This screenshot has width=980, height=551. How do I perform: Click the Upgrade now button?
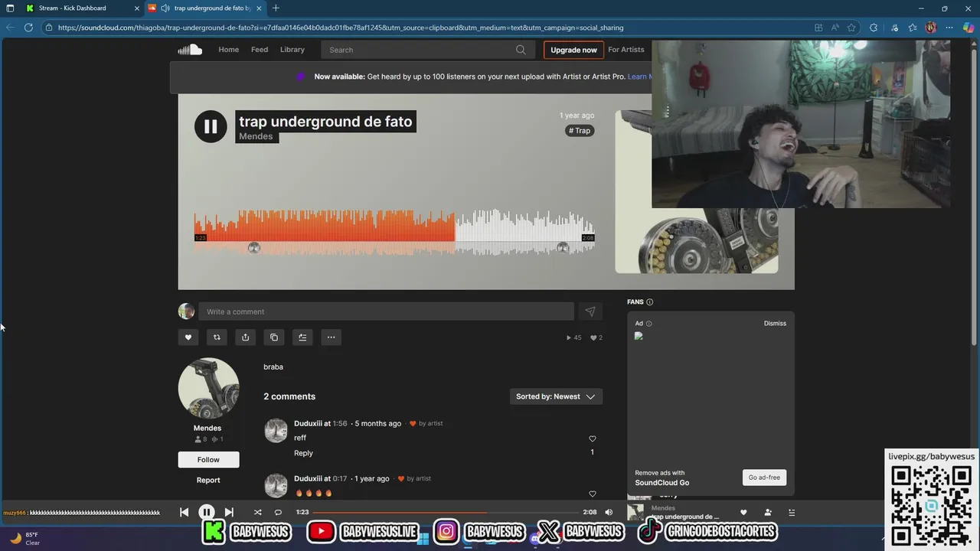tap(573, 50)
